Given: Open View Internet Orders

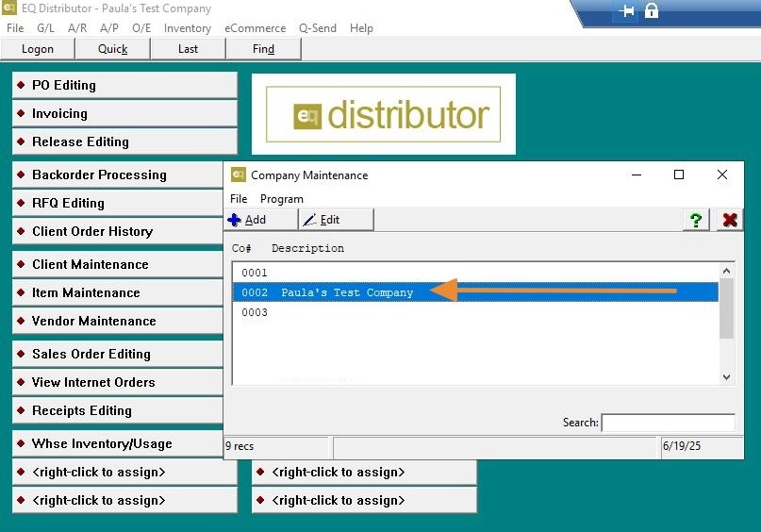Looking at the screenshot, I should click(118, 382).
